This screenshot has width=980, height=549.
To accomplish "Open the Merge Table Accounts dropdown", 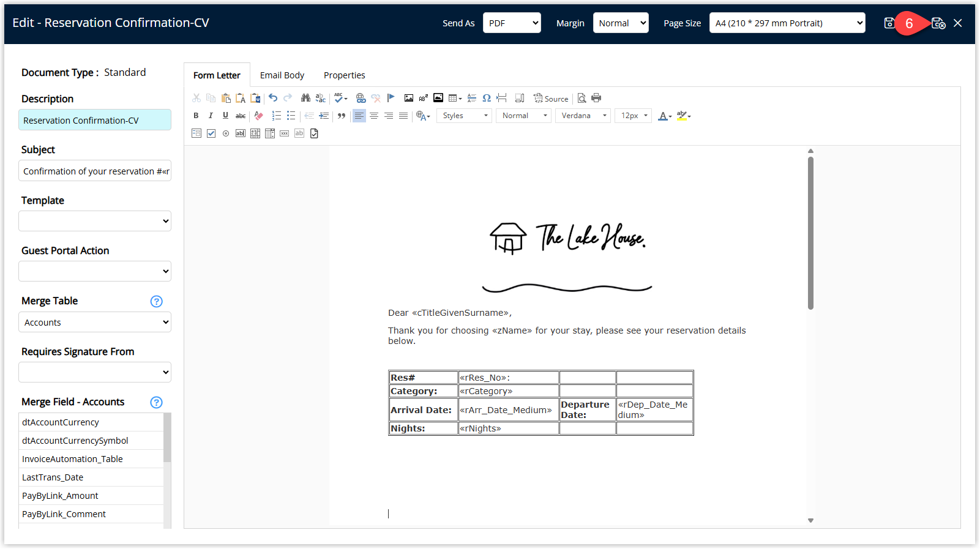I will (95, 322).
